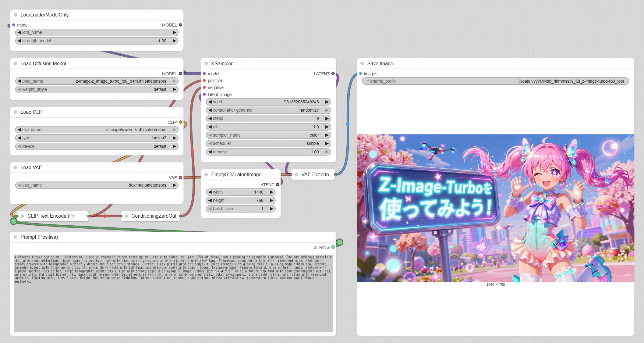Viewport: 644px width, 343px height.
Task: Select the Load Diffusion Model title
Action: 43,63
